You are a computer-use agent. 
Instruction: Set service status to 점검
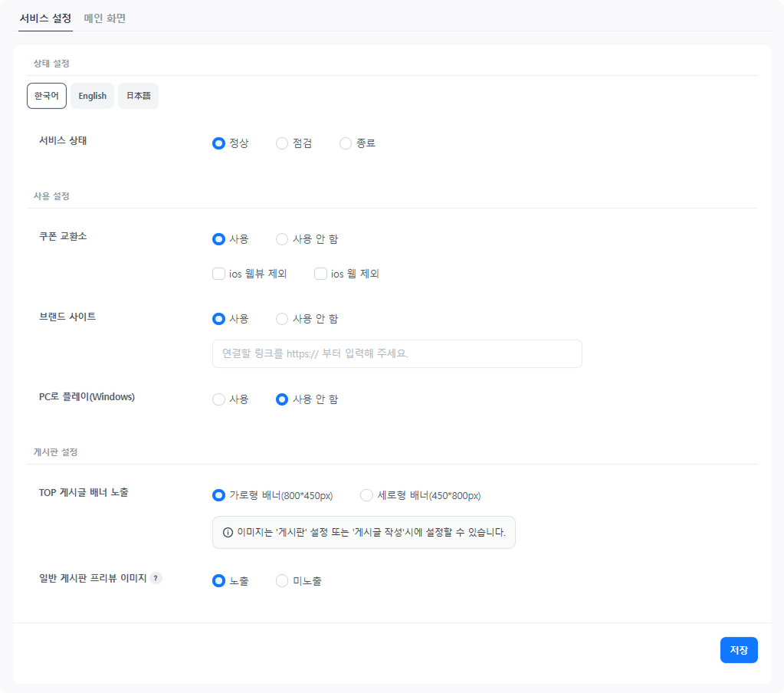coord(282,143)
